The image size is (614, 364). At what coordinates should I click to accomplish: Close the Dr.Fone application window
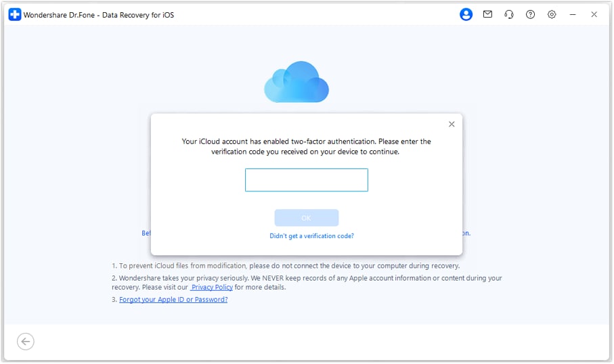click(594, 14)
